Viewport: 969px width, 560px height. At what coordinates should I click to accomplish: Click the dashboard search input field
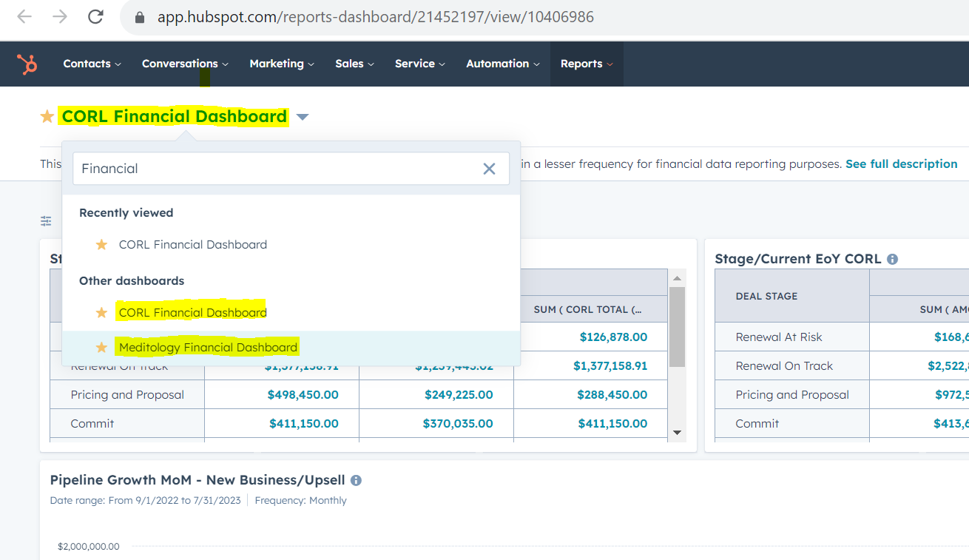[274, 169]
